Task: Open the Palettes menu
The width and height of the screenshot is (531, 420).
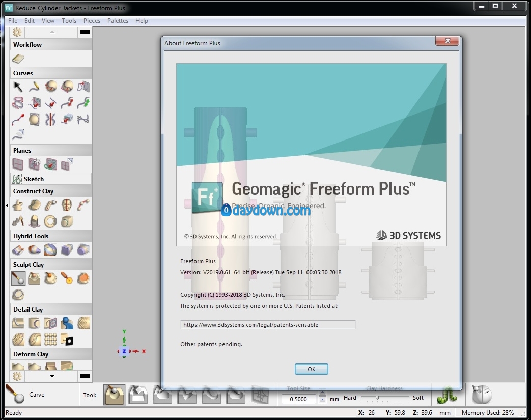Action: [x=118, y=21]
